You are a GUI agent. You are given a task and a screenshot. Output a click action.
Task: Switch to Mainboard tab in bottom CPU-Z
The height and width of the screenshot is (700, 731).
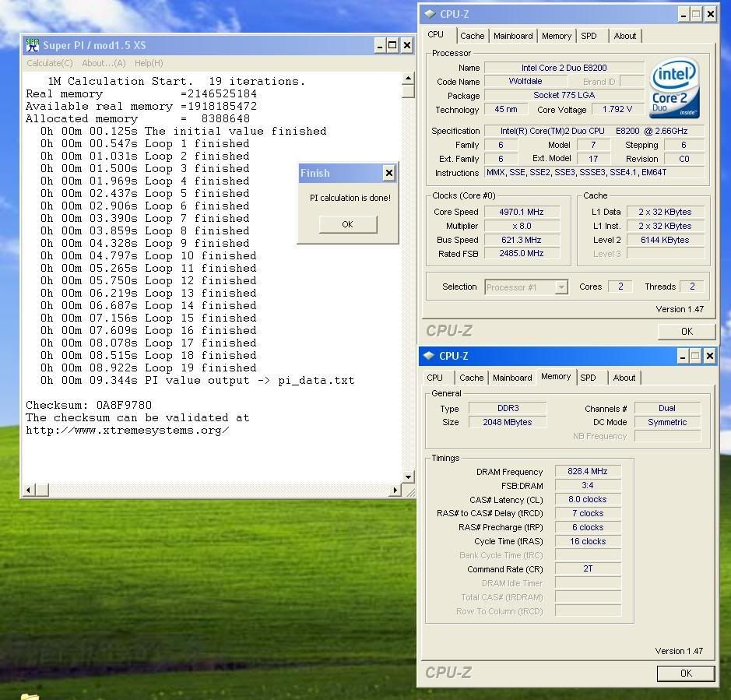click(512, 378)
